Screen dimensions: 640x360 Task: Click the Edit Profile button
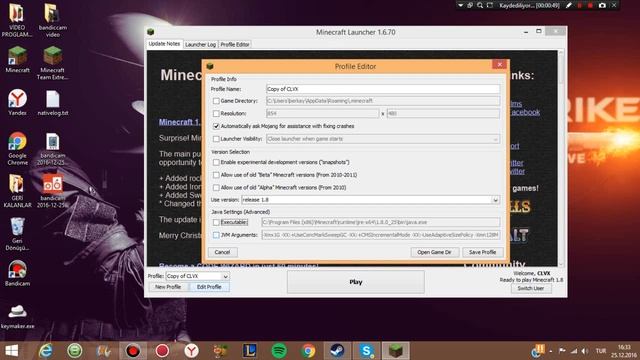[209, 287]
